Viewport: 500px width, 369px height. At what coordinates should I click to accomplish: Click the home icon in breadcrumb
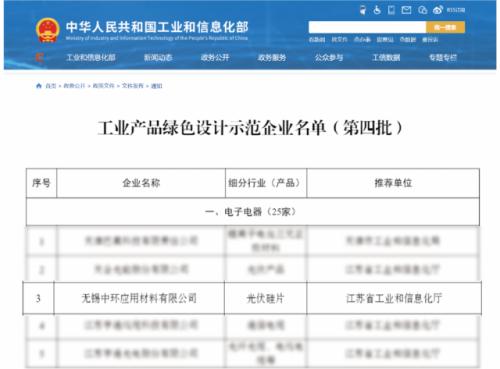click(x=39, y=86)
